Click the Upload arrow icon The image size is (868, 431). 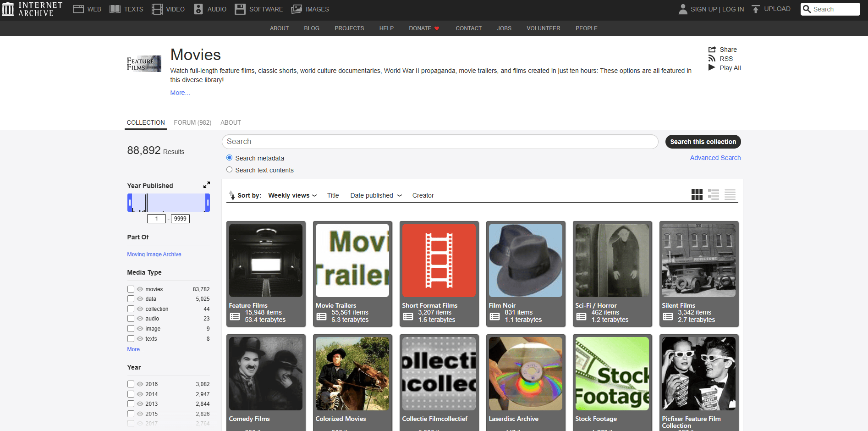(x=756, y=9)
